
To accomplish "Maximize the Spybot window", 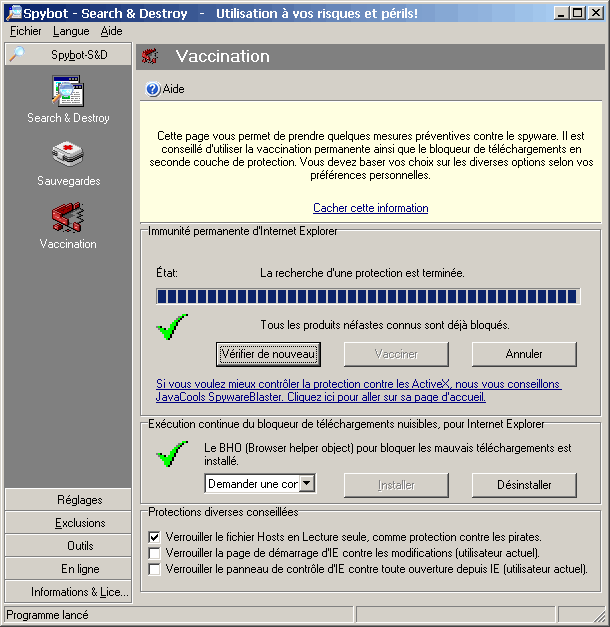I will click(x=578, y=13).
